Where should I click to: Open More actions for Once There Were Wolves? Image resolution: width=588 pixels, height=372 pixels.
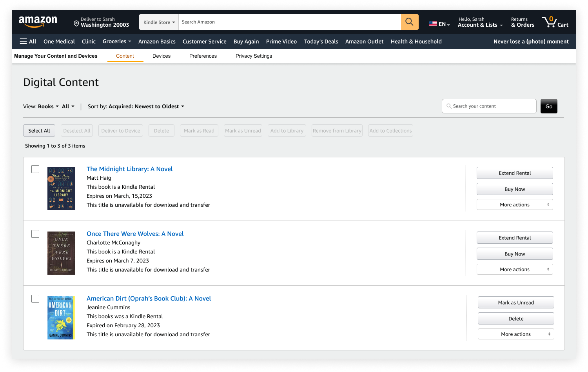515,269
